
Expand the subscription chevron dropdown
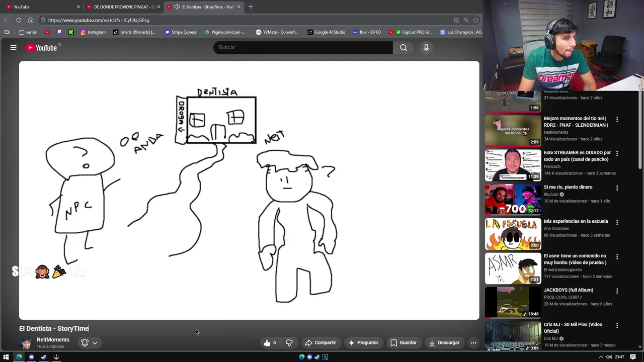pyautogui.click(x=95, y=343)
